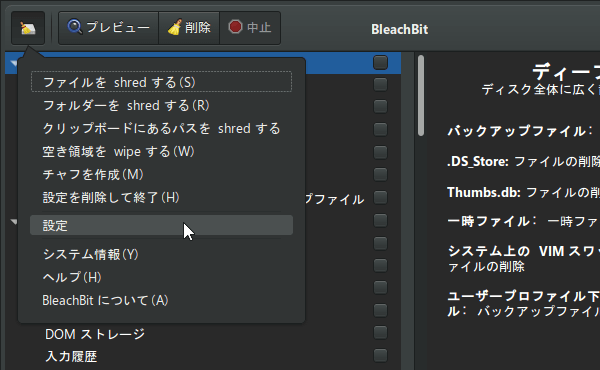This screenshot has height=370, width=600.
Task: Choose ファイルを shred する(S)
Action: pyautogui.click(x=161, y=82)
